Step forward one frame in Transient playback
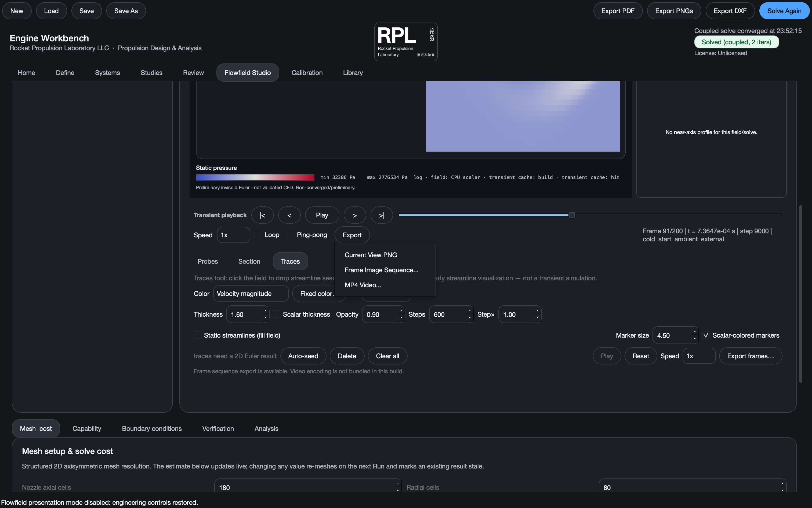Viewport: 812px width, 508px height. point(355,215)
